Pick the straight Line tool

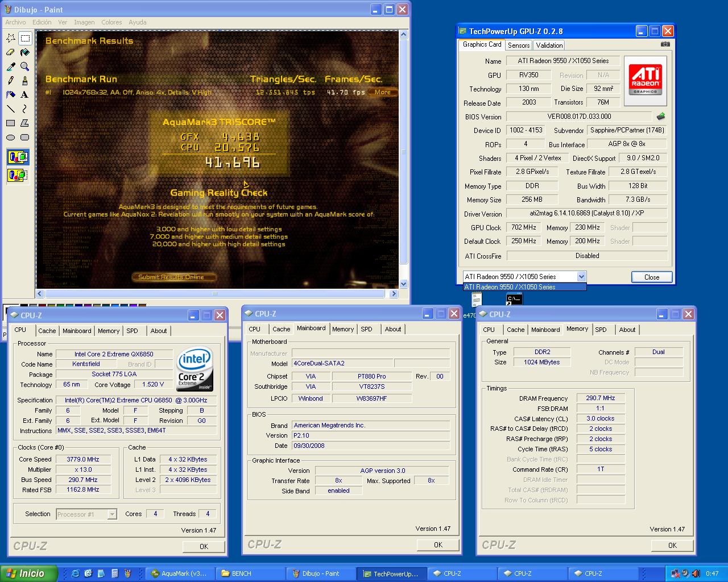click(x=11, y=109)
